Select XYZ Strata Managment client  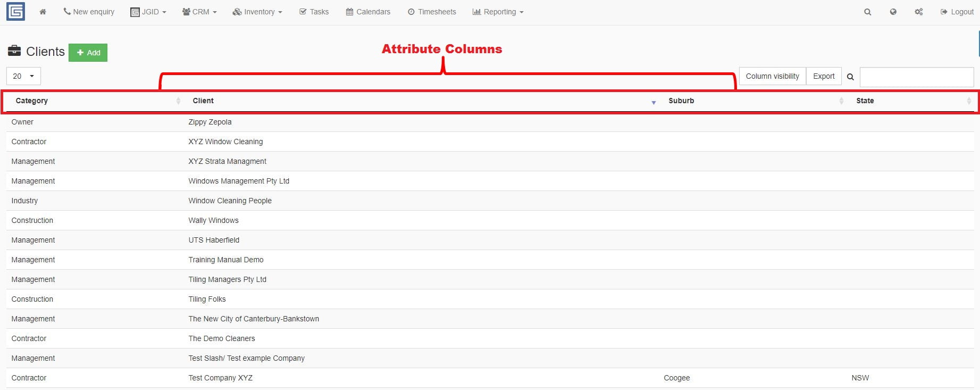(x=227, y=161)
